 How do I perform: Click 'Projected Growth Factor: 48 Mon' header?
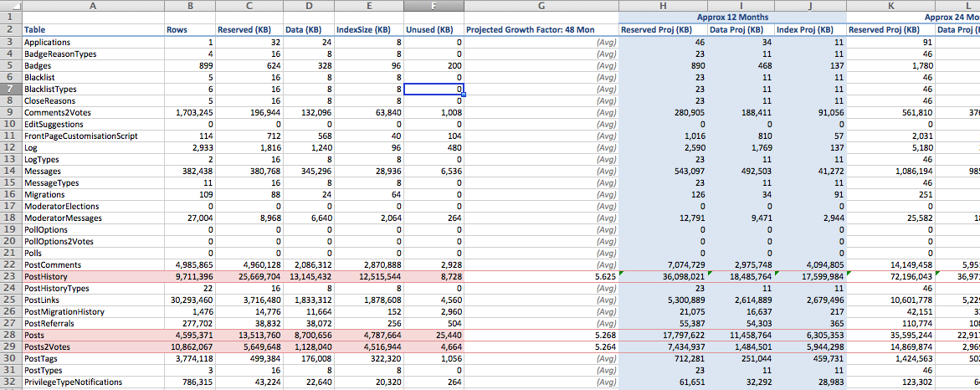pyautogui.click(x=541, y=29)
